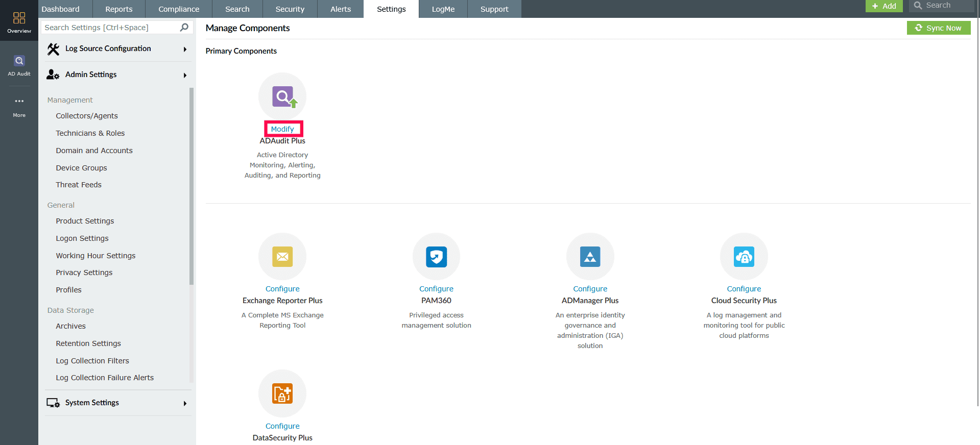Click the ADManager Plus triangle icon

(590, 257)
